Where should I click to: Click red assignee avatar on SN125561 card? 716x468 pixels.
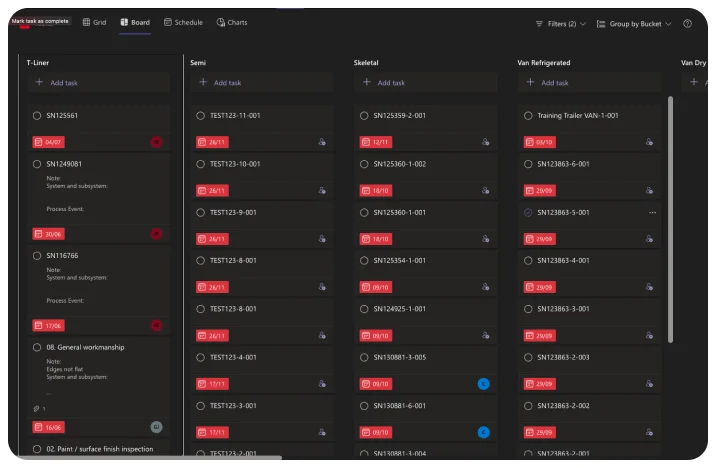pos(156,142)
